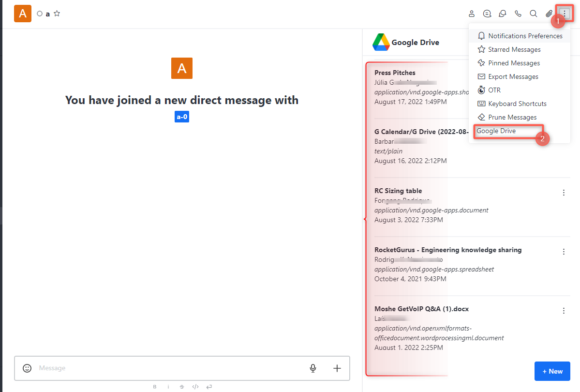Apply bold formatting in the composer
Screen dimensions: 580x392
(155, 387)
